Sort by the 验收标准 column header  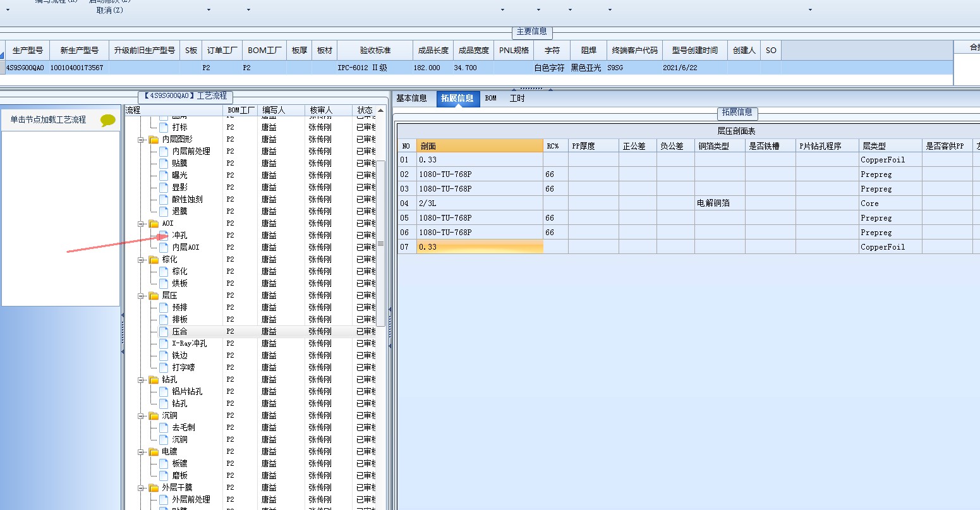click(375, 51)
